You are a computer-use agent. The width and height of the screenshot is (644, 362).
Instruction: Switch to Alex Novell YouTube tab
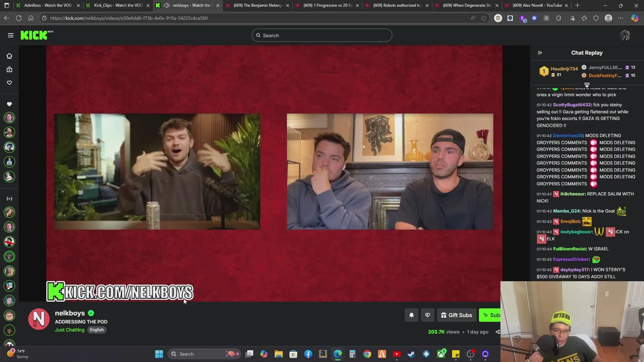(535, 6)
